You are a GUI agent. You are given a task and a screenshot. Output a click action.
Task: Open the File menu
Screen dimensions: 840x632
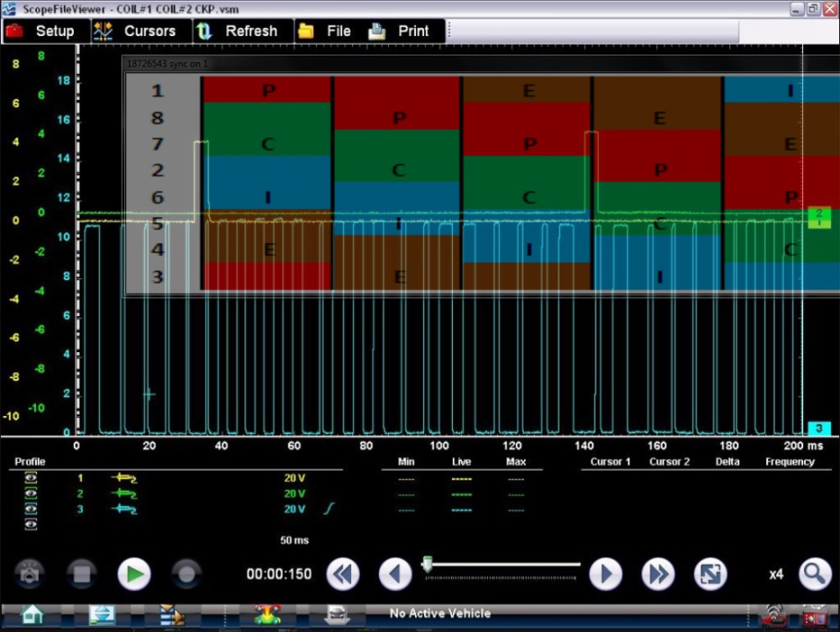tap(325, 31)
